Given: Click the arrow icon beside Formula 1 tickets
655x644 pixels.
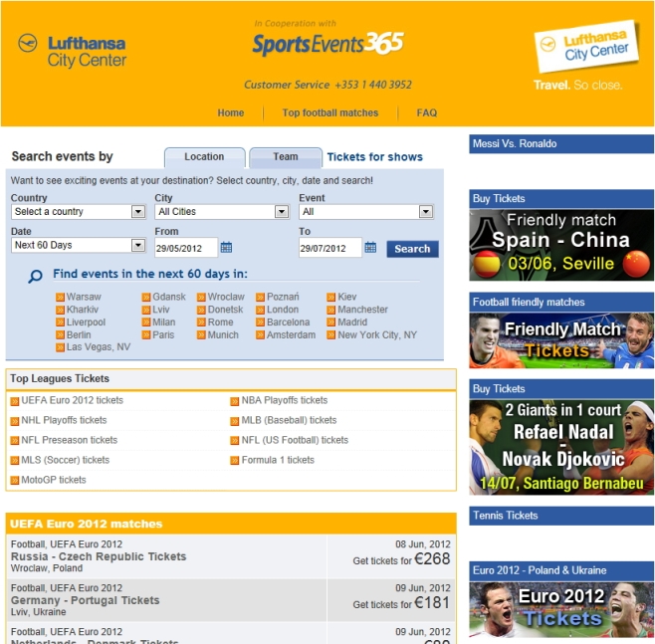Looking at the screenshot, I should [x=234, y=461].
